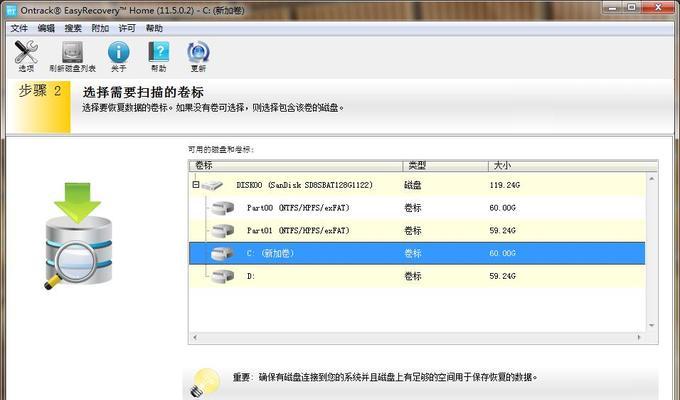
Task: Click the 59.24G size of D:
Action: pos(503,276)
